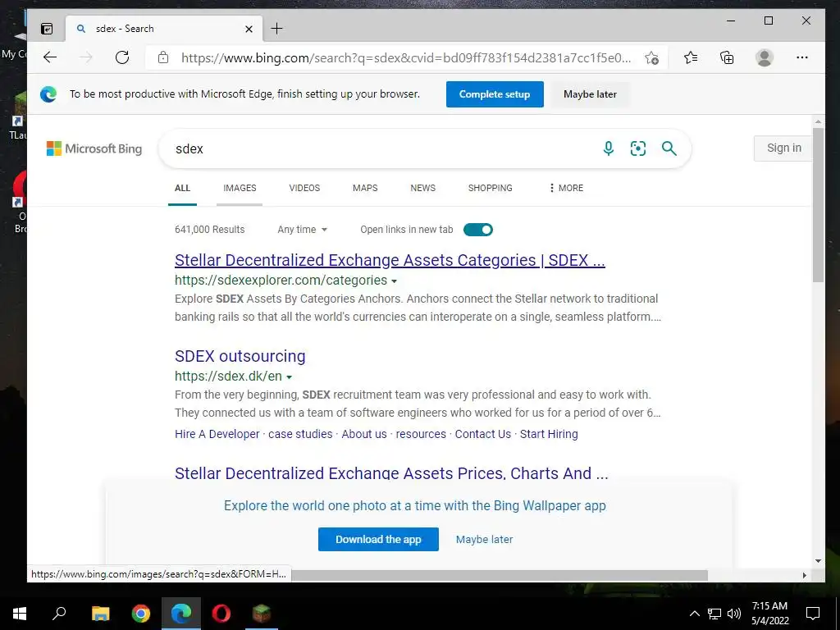The width and height of the screenshot is (840, 630).
Task: Open the Collections icon
Action: click(727, 57)
